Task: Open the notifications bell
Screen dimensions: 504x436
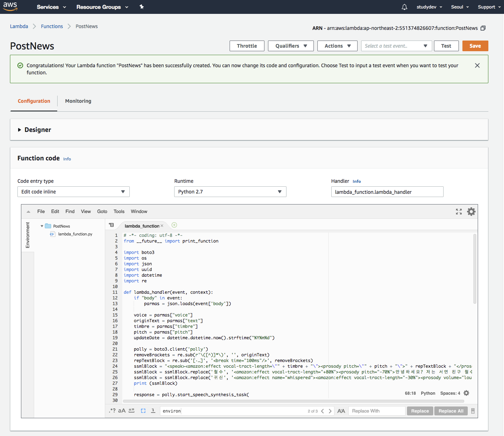Action: point(404,7)
